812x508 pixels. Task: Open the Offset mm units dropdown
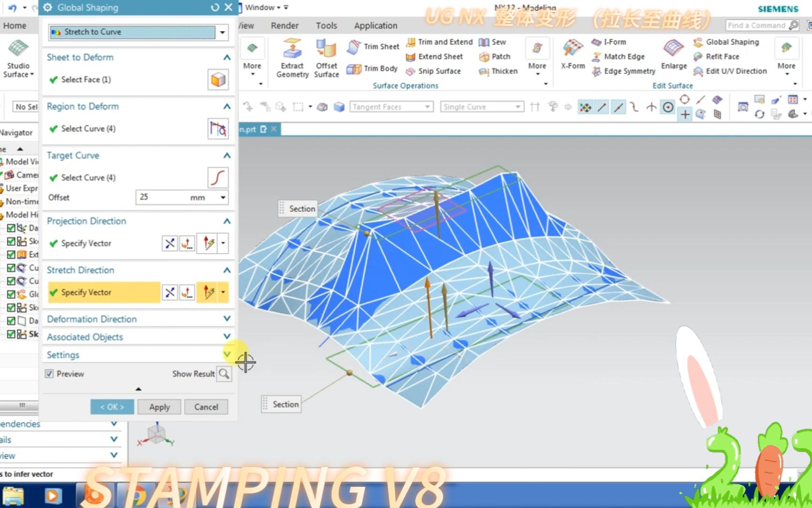coord(223,197)
